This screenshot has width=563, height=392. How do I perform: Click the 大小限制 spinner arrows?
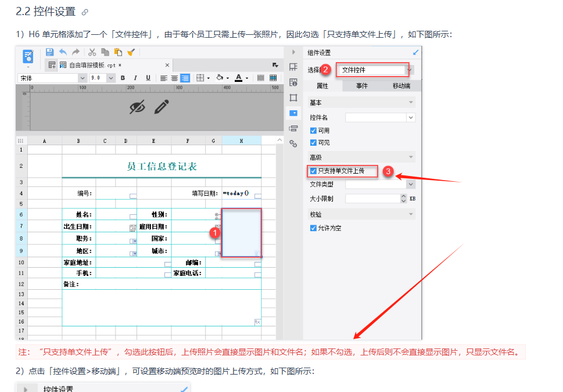pyautogui.click(x=404, y=199)
